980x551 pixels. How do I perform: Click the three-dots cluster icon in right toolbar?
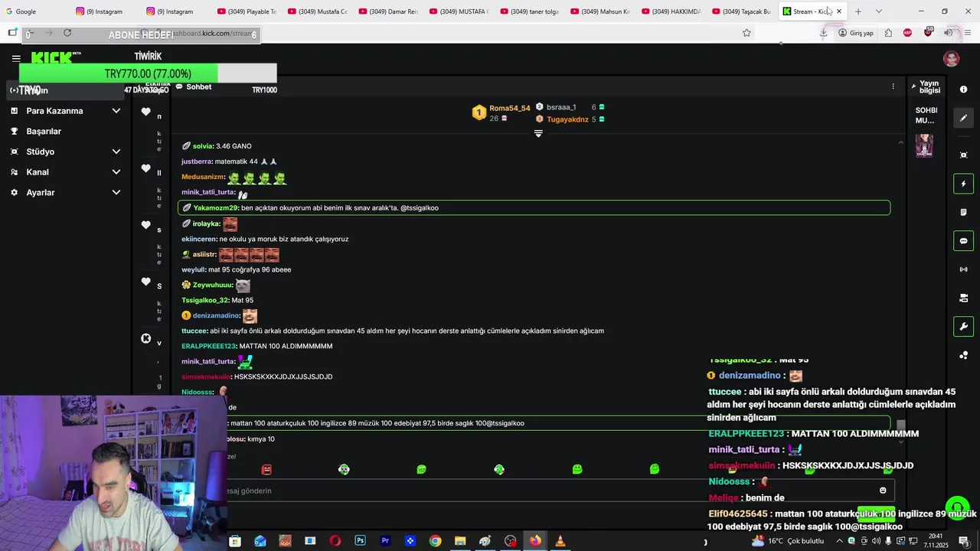tap(963, 355)
